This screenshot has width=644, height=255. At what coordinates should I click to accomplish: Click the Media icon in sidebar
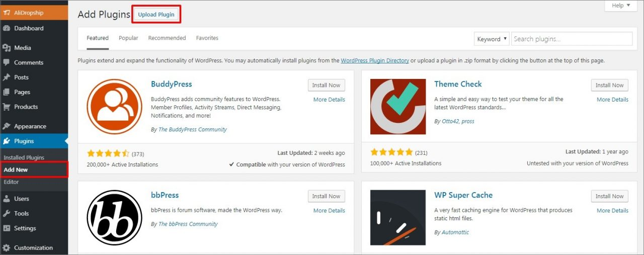pyautogui.click(x=7, y=48)
